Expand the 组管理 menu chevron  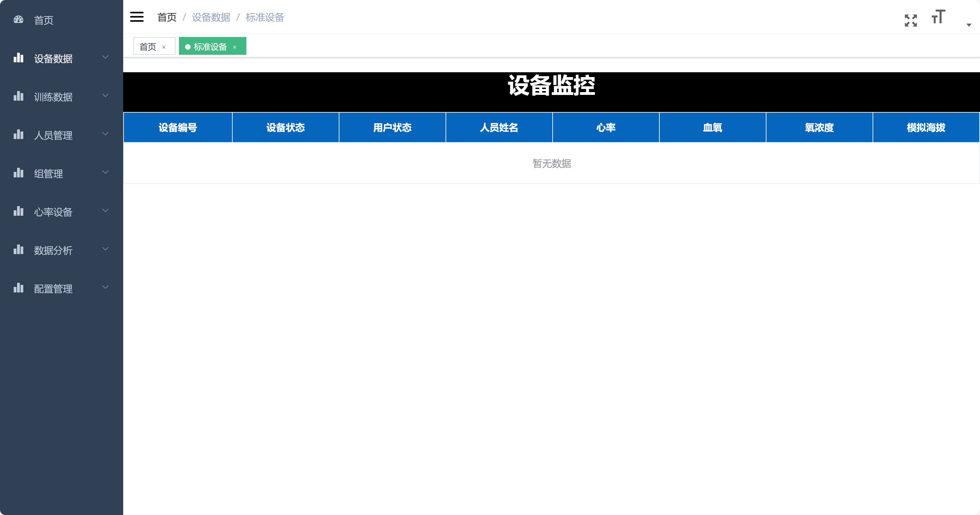click(105, 173)
